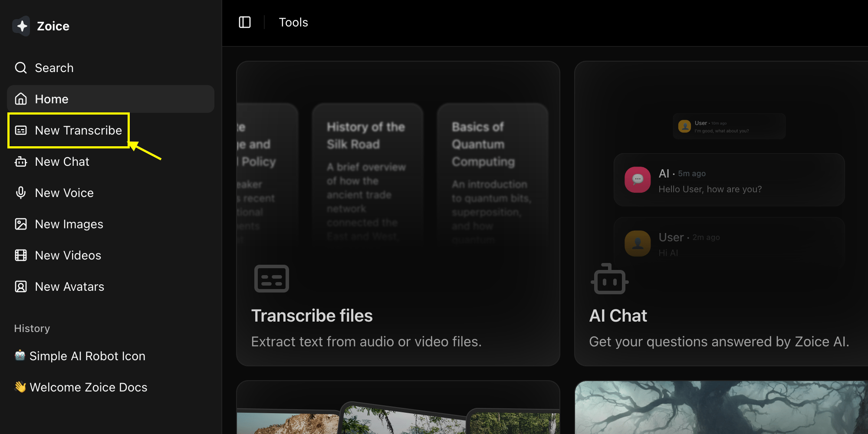Click the New Videos film icon
The image size is (868, 434).
click(21, 255)
